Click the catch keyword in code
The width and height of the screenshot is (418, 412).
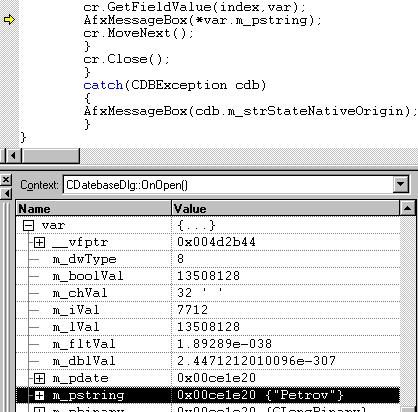click(x=103, y=85)
